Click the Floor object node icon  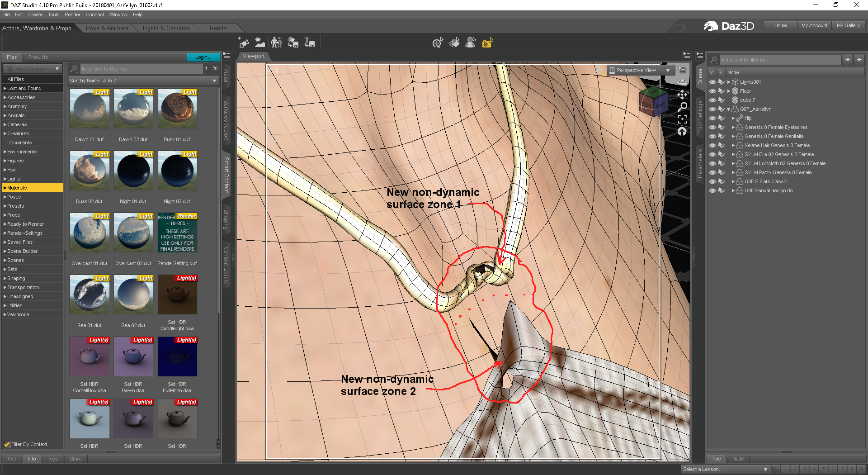(735, 91)
